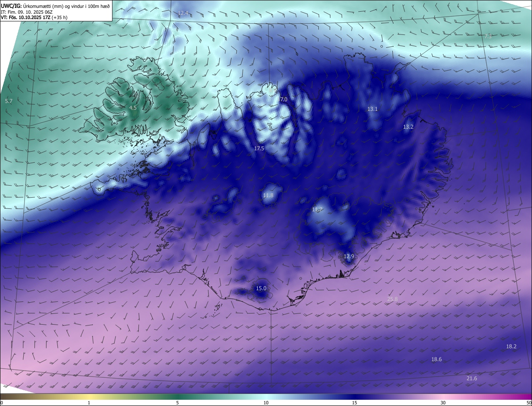This screenshot has width=532, height=406.
Task: Click the colorbar tick label 0
Action: tap(2, 403)
